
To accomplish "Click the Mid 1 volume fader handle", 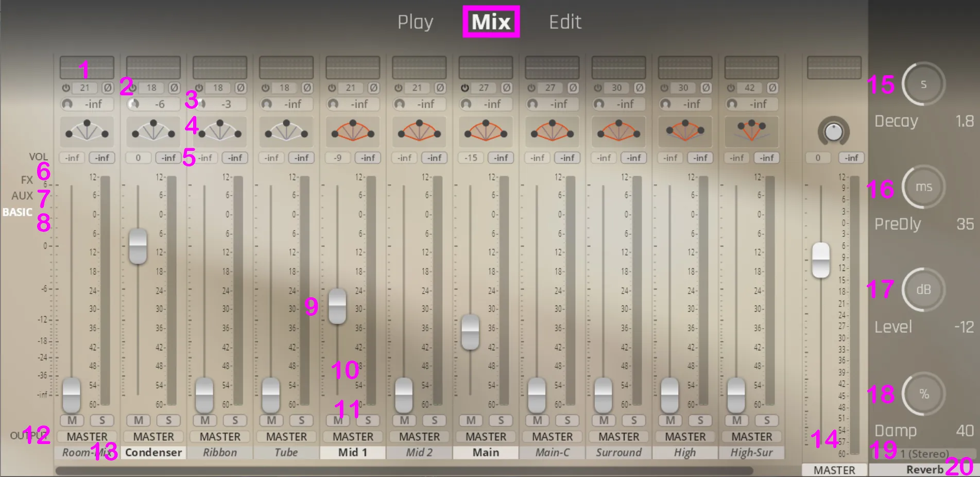I will 337,306.
